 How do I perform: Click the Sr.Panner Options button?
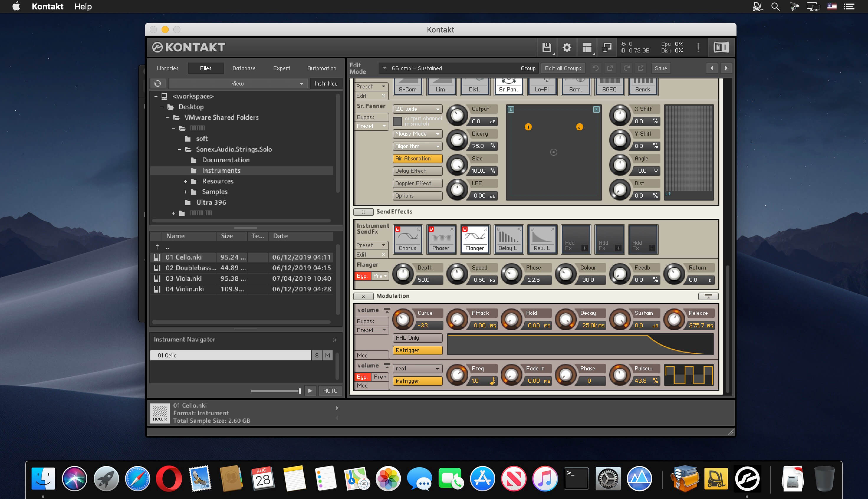pos(417,196)
